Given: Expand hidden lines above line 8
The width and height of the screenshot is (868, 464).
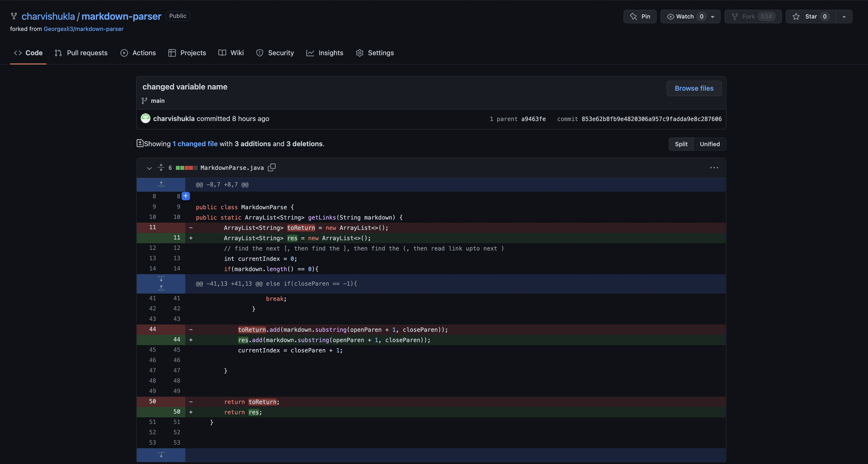Looking at the screenshot, I should click(x=161, y=184).
